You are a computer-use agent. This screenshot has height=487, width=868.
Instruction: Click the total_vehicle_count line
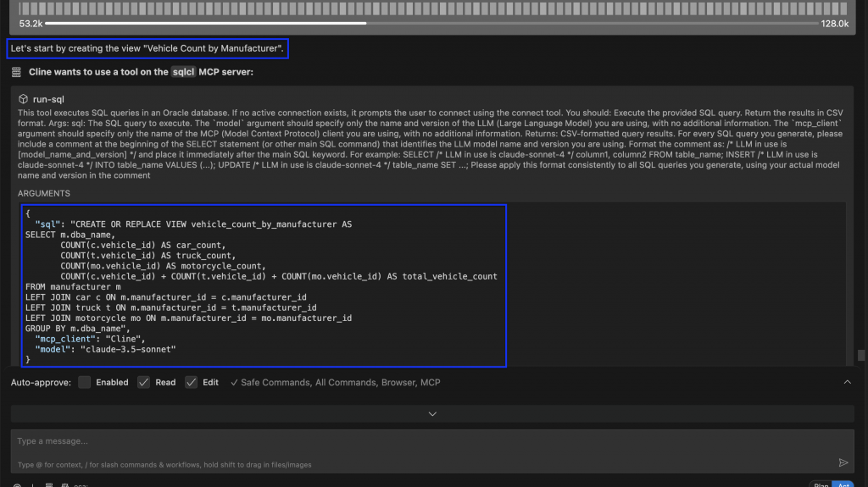pos(278,276)
